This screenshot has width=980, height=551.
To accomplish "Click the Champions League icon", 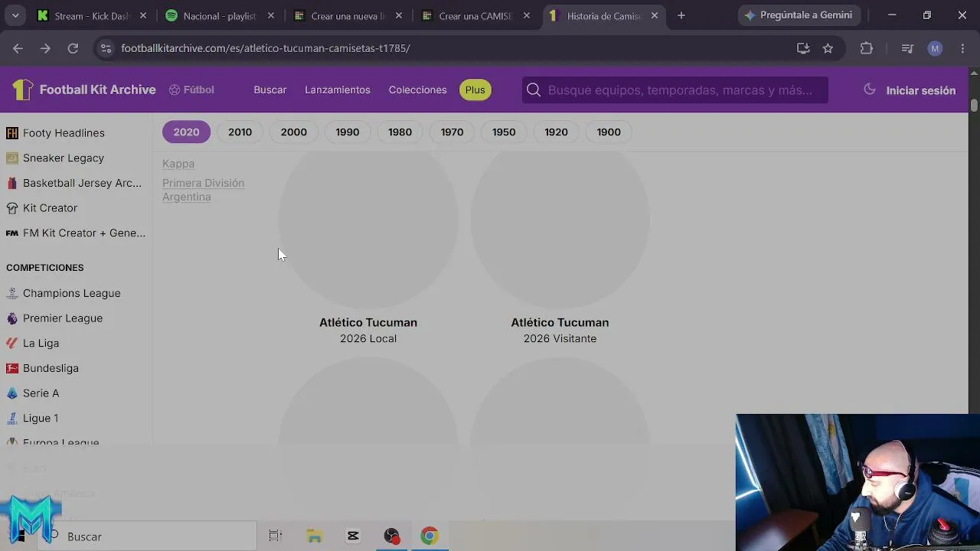I will coord(12,293).
